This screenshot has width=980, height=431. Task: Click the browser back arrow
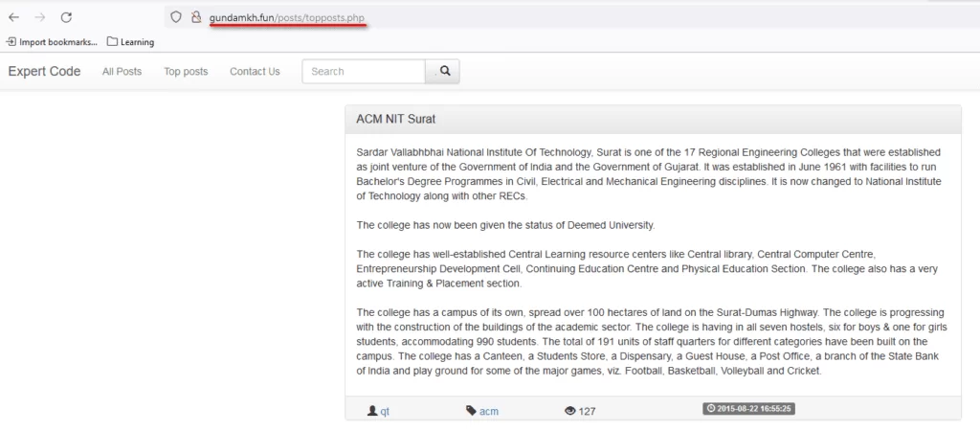click(13, 17)
